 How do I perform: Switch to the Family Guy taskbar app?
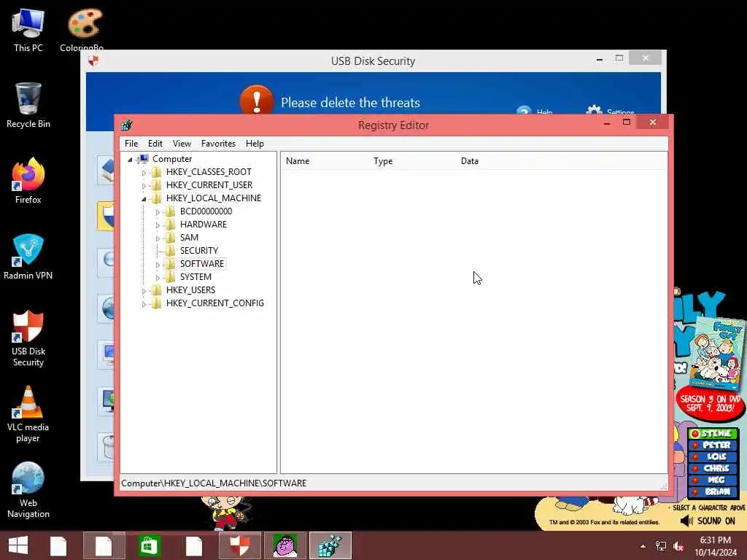[285, 545]
